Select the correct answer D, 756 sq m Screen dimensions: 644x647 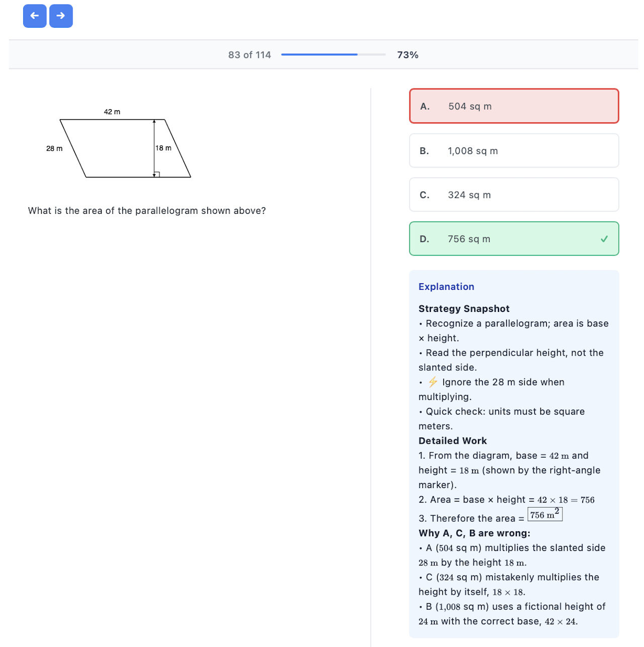[x=514, y=239]
